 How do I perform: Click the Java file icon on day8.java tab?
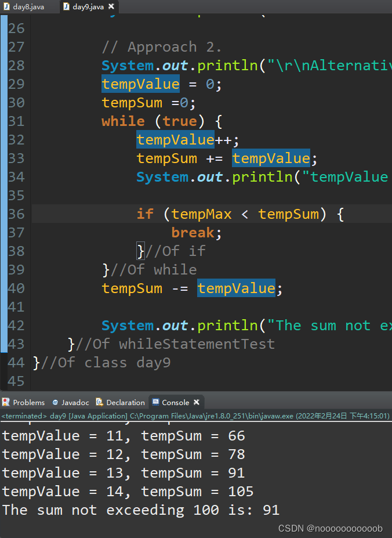tap(6, 6)
